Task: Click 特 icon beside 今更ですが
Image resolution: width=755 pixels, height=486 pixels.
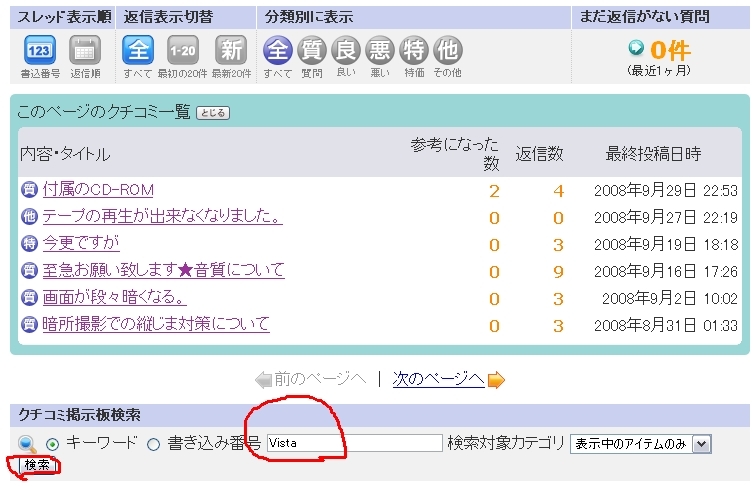Action: coord(29,243)
